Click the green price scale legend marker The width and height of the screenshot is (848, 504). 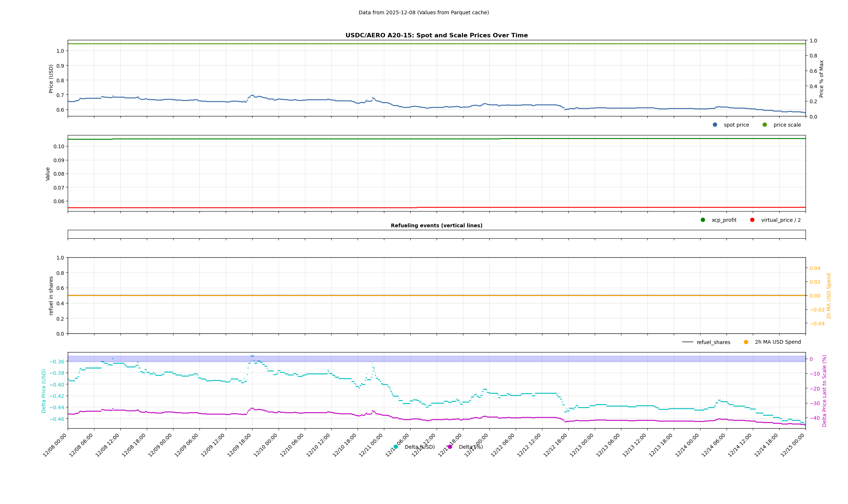coord(765,125)
